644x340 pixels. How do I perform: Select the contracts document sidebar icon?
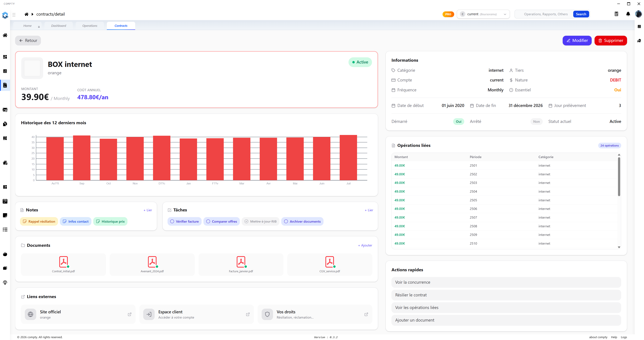click(5, 85)
